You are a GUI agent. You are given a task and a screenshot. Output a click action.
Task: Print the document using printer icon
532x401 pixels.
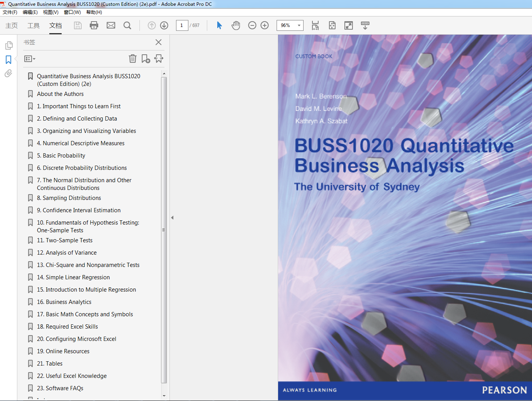(94, 25)
